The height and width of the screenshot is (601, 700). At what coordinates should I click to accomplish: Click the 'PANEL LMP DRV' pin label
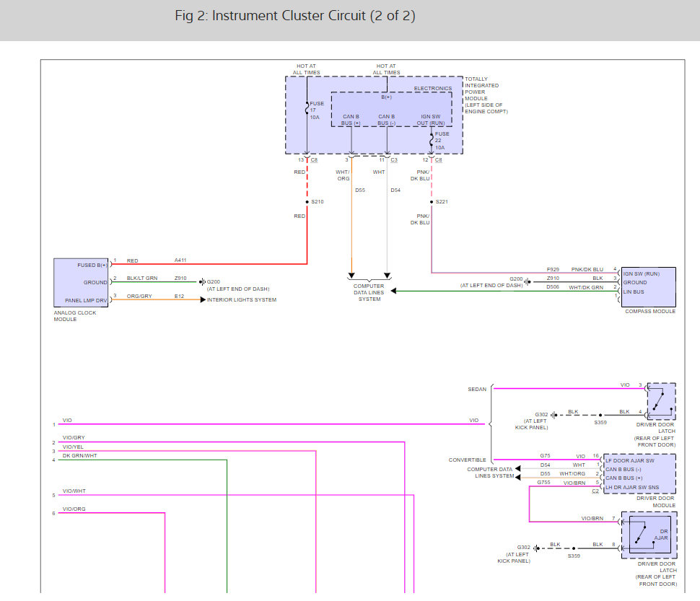(86, 300)
